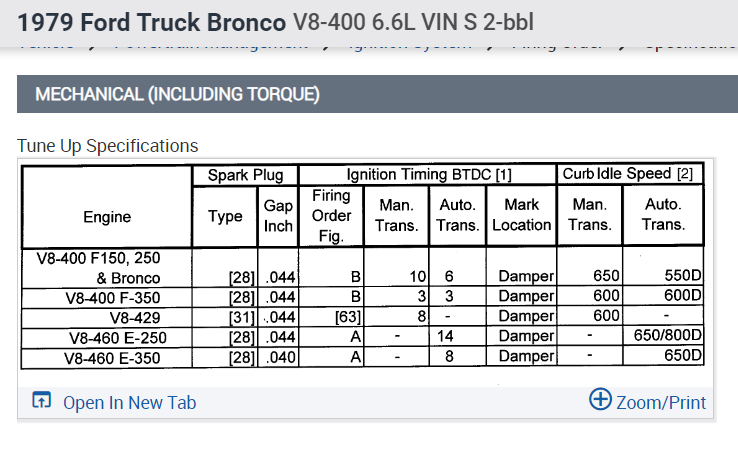Click the Spark Plug column header
738x454 pixels.
click(245, 175)
